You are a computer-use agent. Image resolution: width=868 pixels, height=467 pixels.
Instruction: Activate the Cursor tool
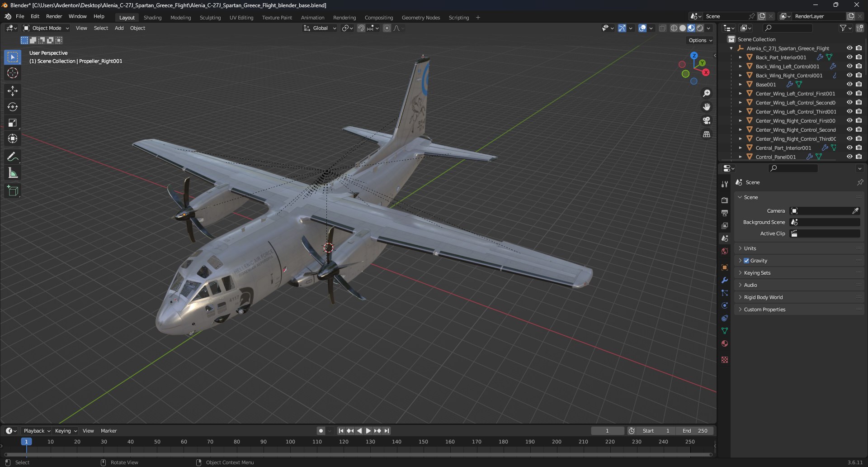click(x=13, y=73)
